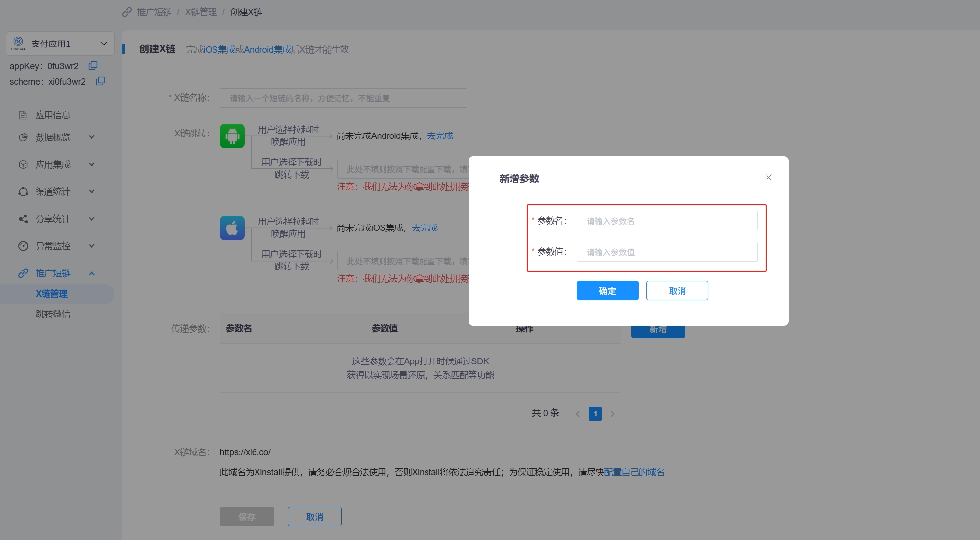This screenshot has width=980, height=540.
Task: Copy the appKey value icon
Action: coord(93,66)
